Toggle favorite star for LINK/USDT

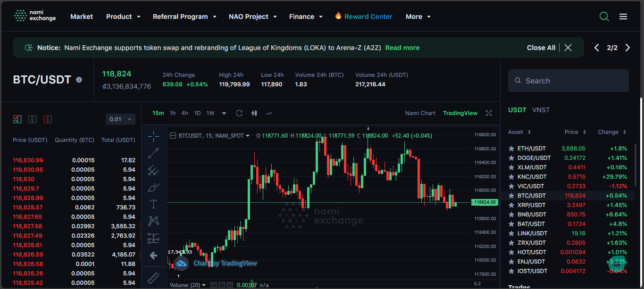511,233
